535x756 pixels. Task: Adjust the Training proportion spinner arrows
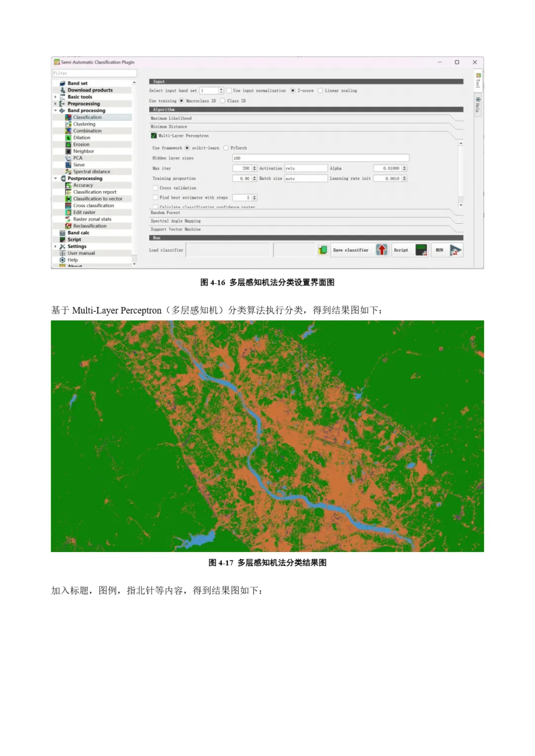click(x=255, y=179)
